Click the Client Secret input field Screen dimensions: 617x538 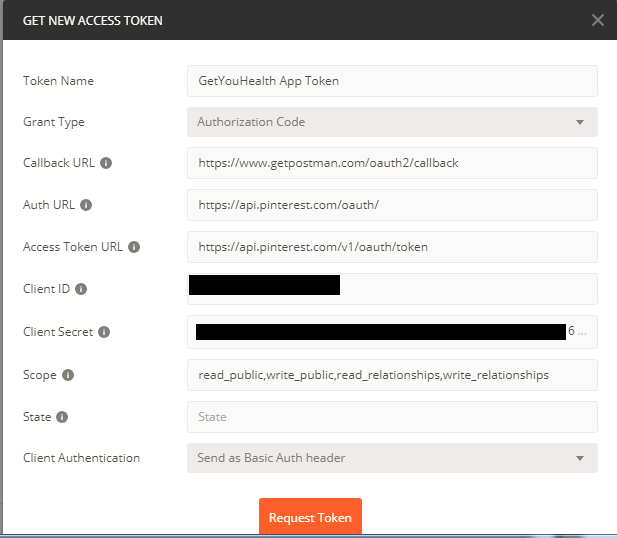click(392, 332)
